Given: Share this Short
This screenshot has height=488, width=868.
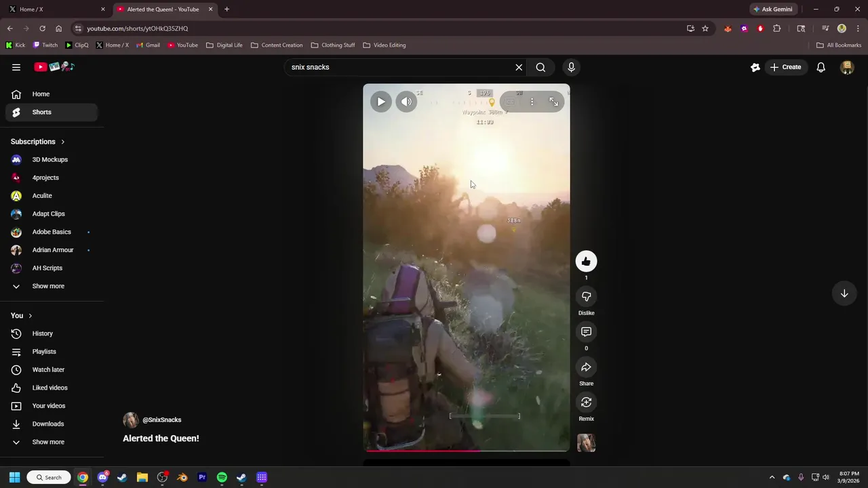Looking at the screenshot, I should click(x=587, y=367).
